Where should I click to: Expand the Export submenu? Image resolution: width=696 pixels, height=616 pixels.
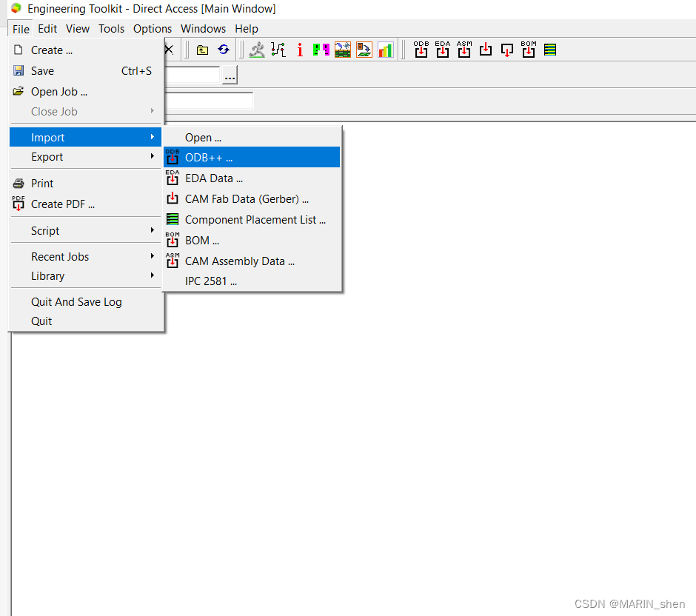(87, 157)
